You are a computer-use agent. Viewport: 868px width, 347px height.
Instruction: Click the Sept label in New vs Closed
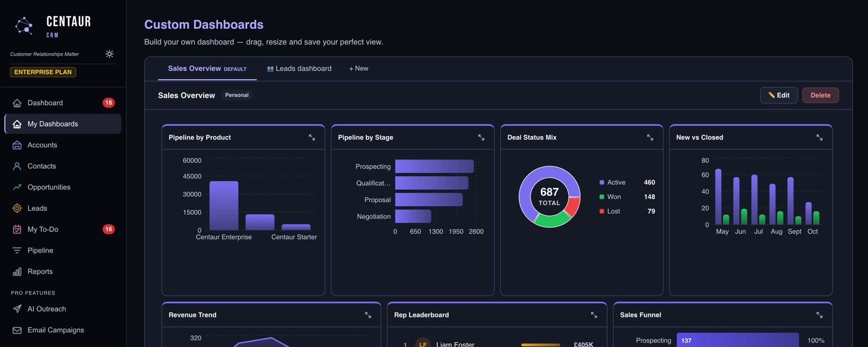pyautogui.click(x=795, y=232)
